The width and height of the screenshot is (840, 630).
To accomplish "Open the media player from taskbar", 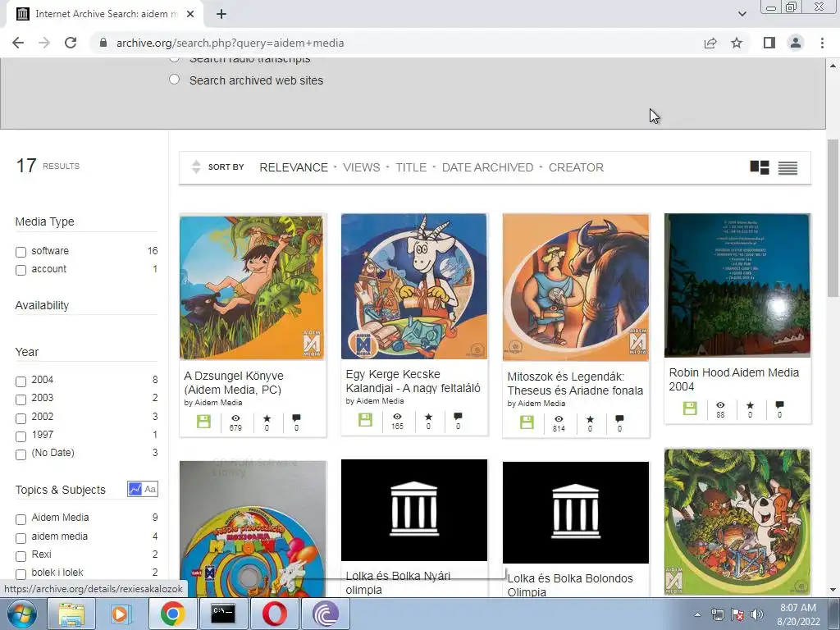I will tap(121, 614).
